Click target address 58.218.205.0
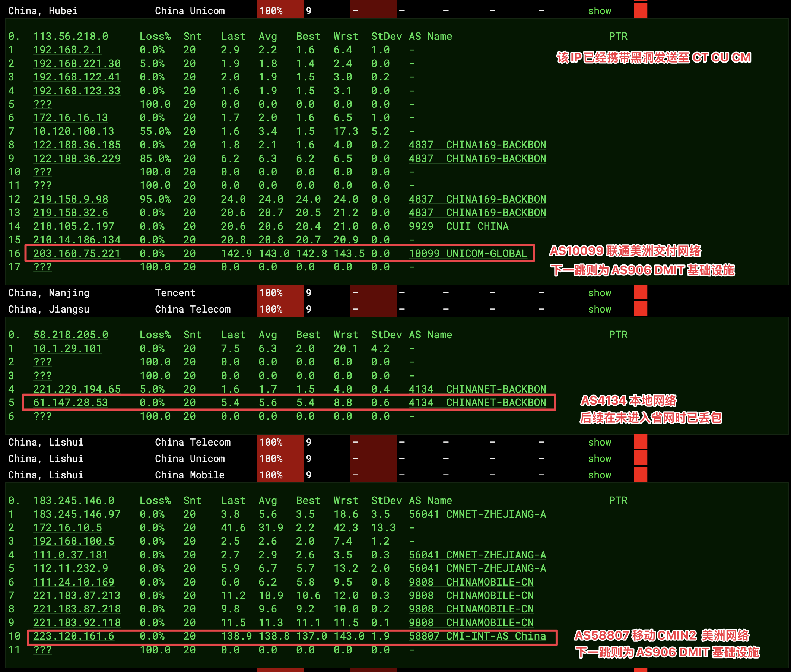 coord(70,335)
